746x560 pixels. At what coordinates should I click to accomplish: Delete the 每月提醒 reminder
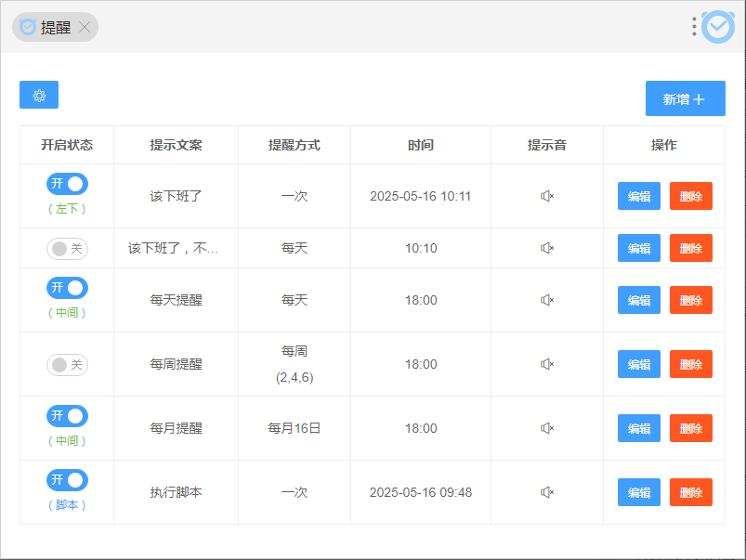tap(691, 428)
